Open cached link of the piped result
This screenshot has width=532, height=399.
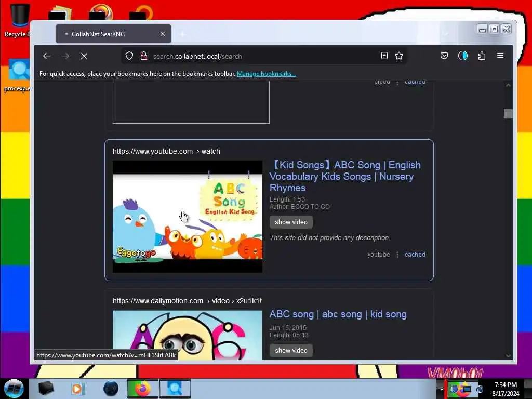(415, 82)
